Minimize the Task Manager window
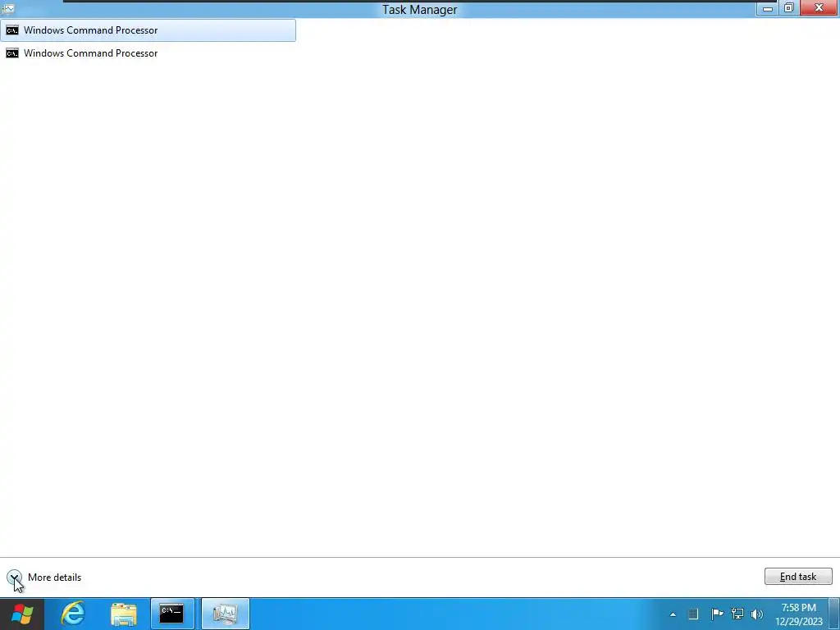 click(x=767, y=8)
